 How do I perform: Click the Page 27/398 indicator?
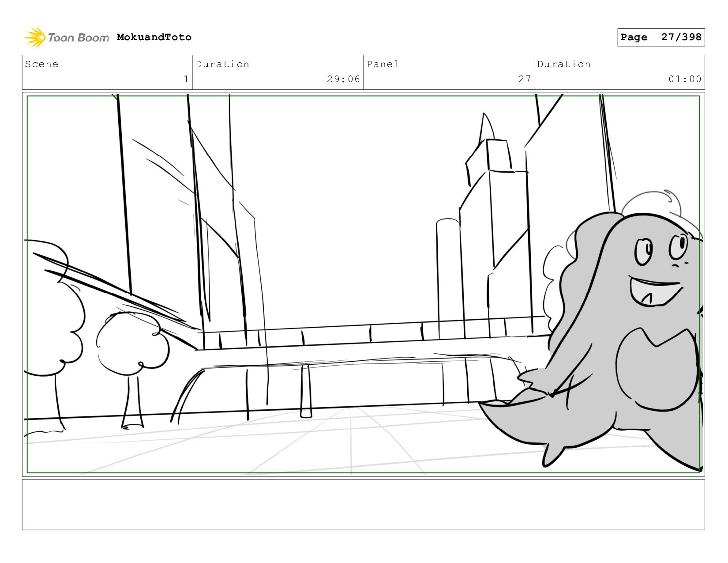[x=661, y=37]
